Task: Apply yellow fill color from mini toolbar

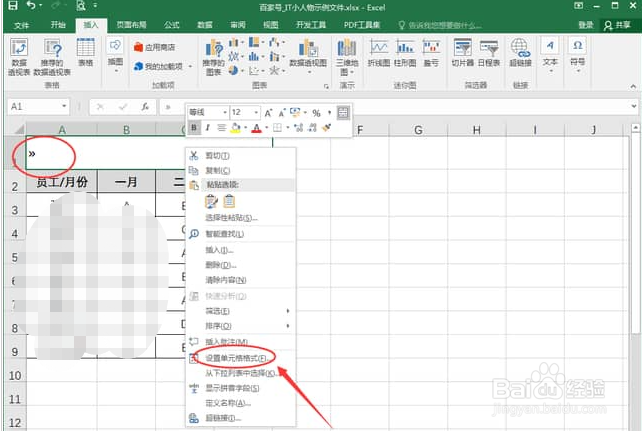Action: [x=235, y=128]
